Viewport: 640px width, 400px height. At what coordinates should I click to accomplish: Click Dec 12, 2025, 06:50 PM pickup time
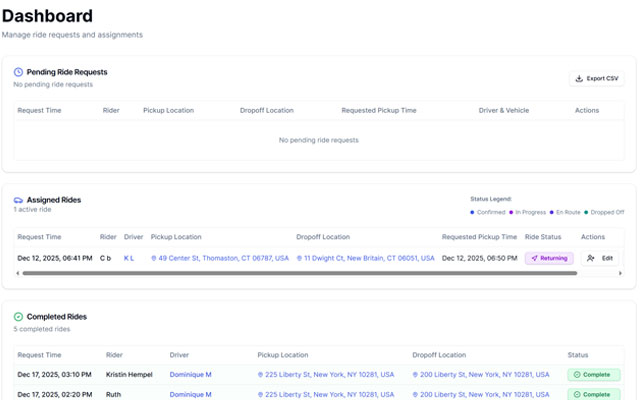pyautogui.click(x=480, y=258)
